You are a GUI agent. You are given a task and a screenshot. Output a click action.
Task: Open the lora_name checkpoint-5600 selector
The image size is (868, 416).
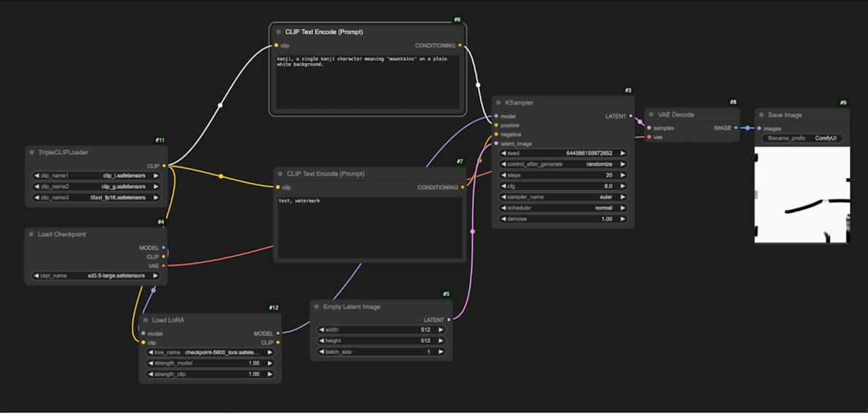[x=210, y=352]
